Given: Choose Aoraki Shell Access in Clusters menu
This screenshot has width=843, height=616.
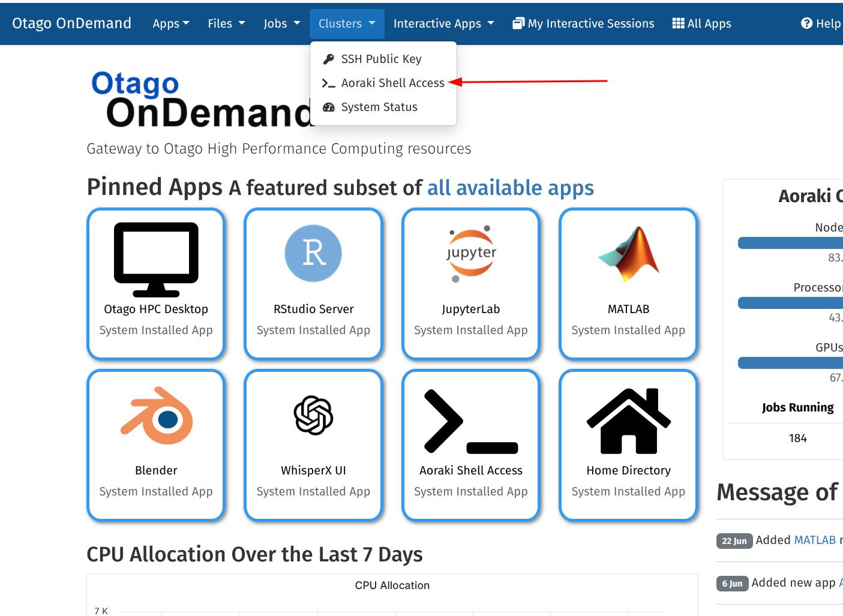Looking at the screenshot, I should [383, 83].
